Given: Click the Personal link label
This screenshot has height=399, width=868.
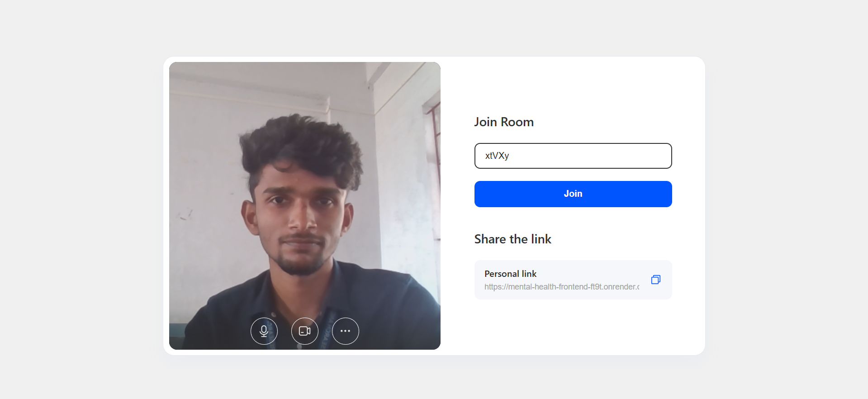Looking at the screenshot, I should (x=510, y=274).
